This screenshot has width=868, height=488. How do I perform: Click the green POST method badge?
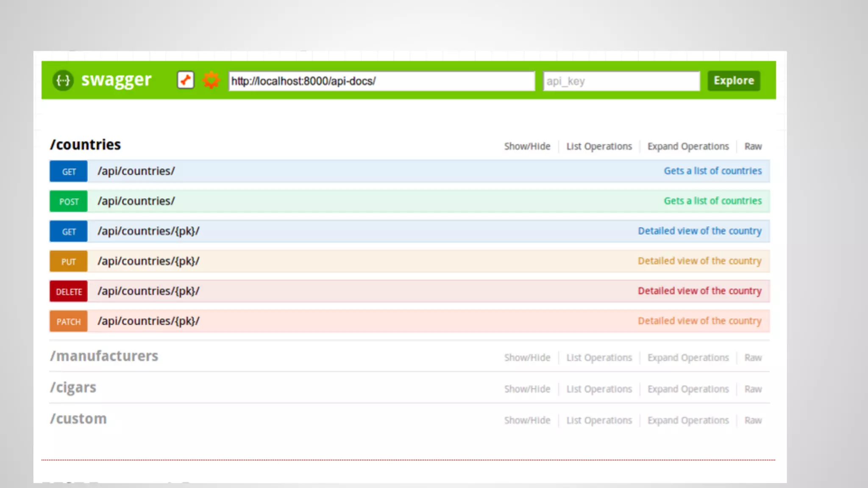tap(69, 202)
